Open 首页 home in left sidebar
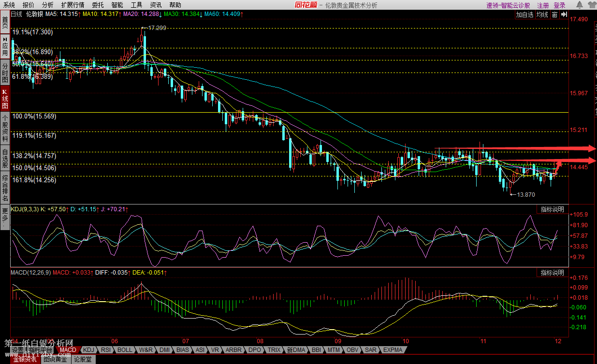 pyautogui.click(x=5, y=23)
